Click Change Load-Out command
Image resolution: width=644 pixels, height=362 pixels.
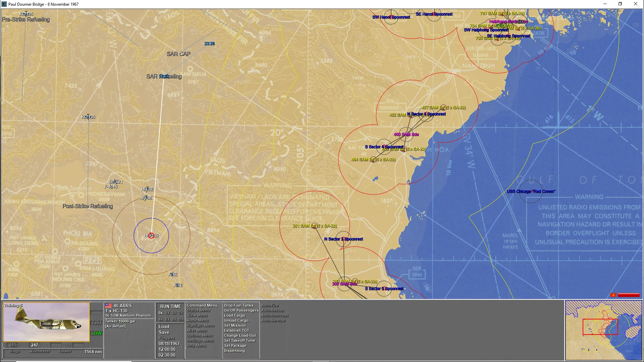[x=240, y=336]
